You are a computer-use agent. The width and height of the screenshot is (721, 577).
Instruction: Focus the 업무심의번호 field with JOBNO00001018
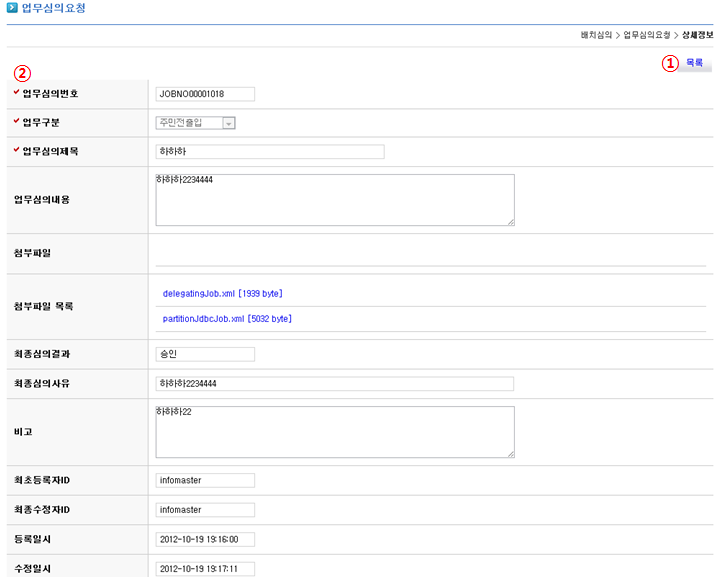205,95
